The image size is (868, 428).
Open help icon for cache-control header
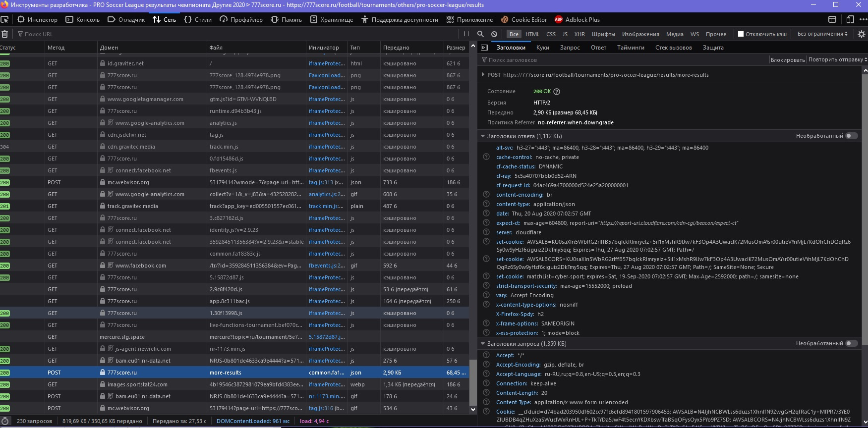click(x=486, y=157)
